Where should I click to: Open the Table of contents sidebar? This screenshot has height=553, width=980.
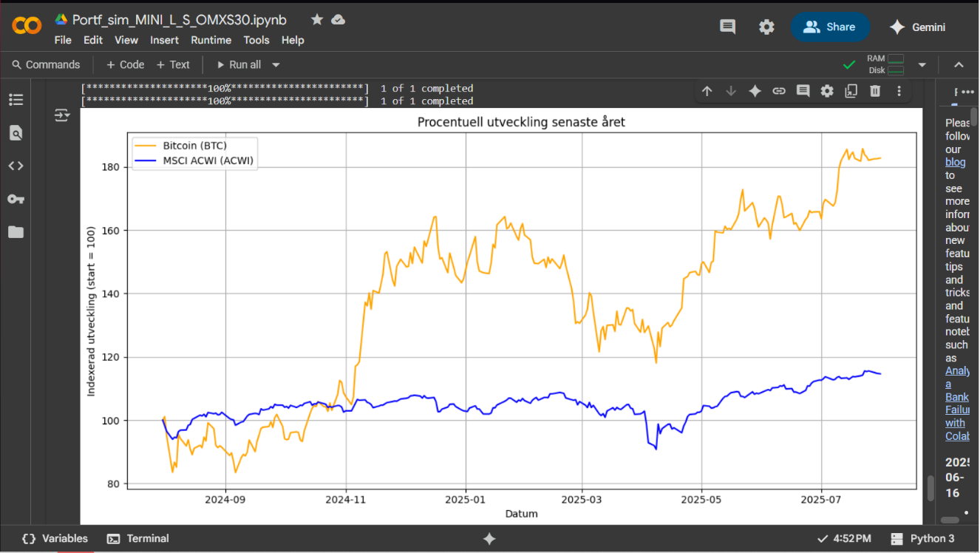16,100
